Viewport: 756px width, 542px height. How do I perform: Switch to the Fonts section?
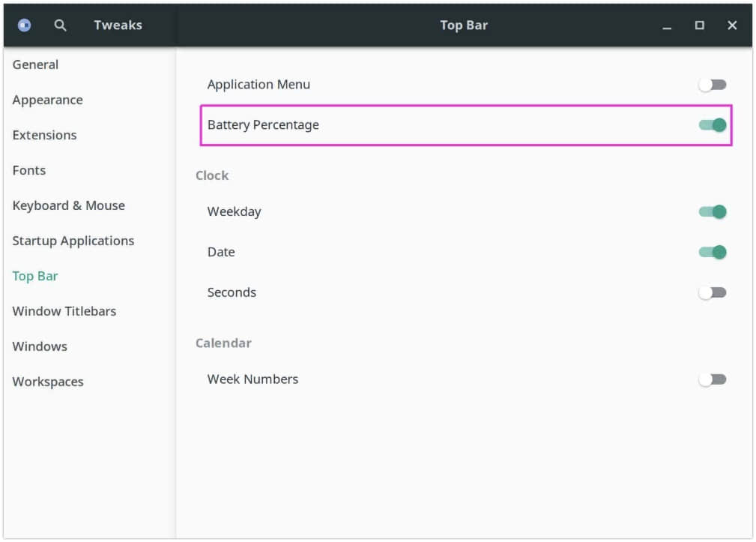(x=29, y=171)
